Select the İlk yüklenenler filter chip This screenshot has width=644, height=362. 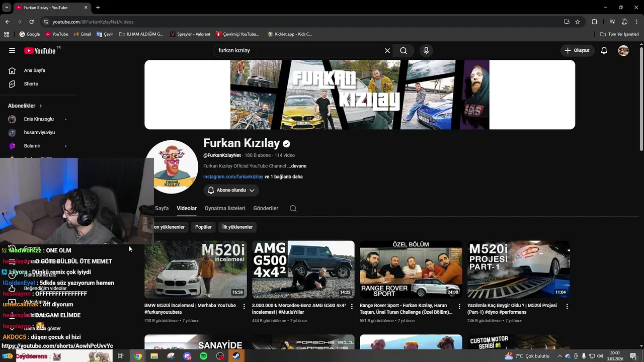tap(237, 227)
